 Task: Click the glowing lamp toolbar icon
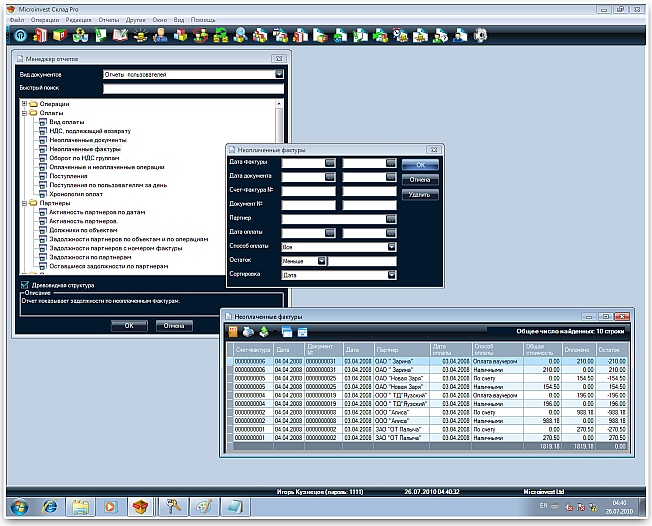coord(140,35)
